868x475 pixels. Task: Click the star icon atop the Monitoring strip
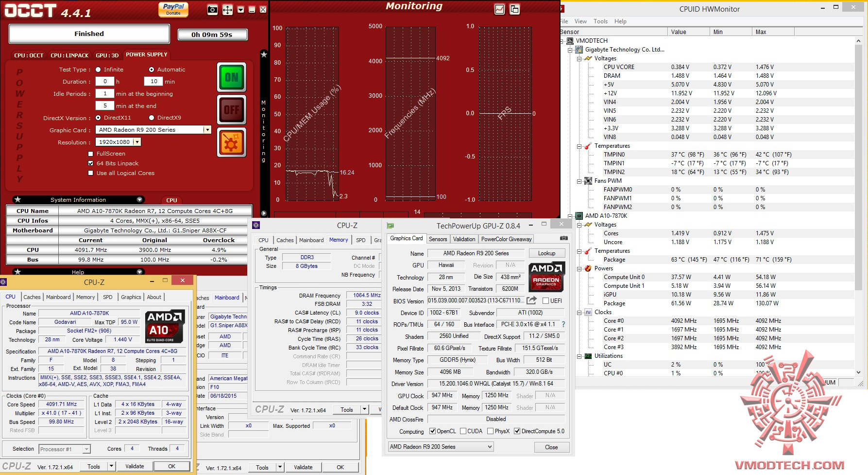click(x=264, y=54)
